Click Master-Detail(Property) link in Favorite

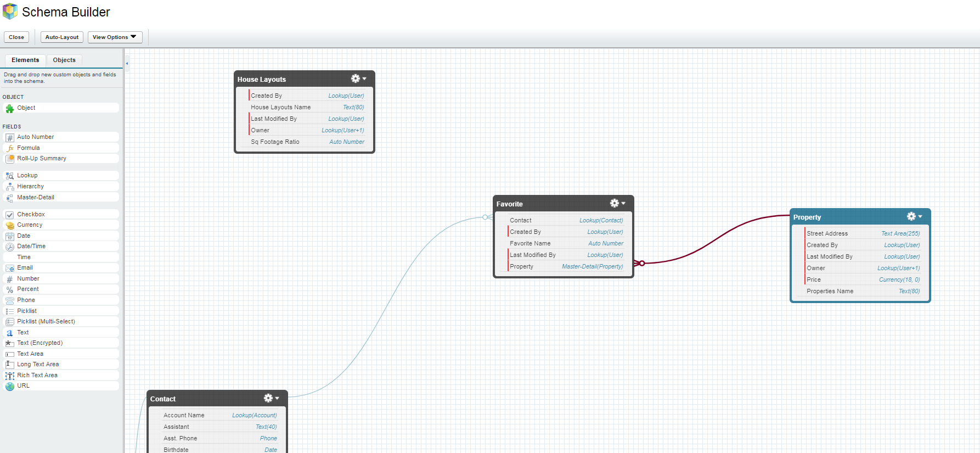click(x=593, y=267)
